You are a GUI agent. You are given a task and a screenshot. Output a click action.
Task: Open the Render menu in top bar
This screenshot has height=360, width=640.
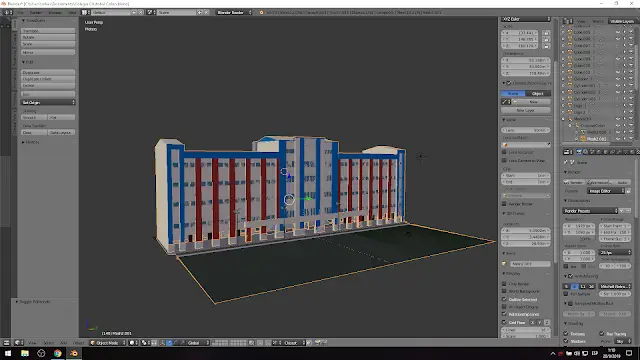[36, 13]
